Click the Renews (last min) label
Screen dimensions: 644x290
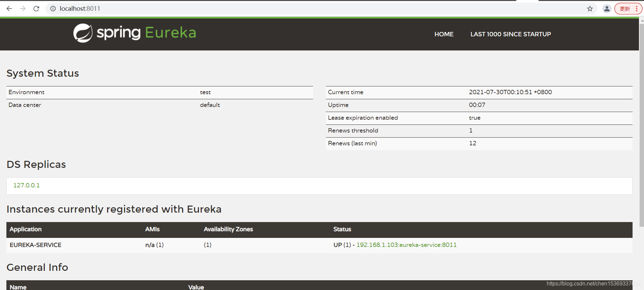tap(352, 143)
